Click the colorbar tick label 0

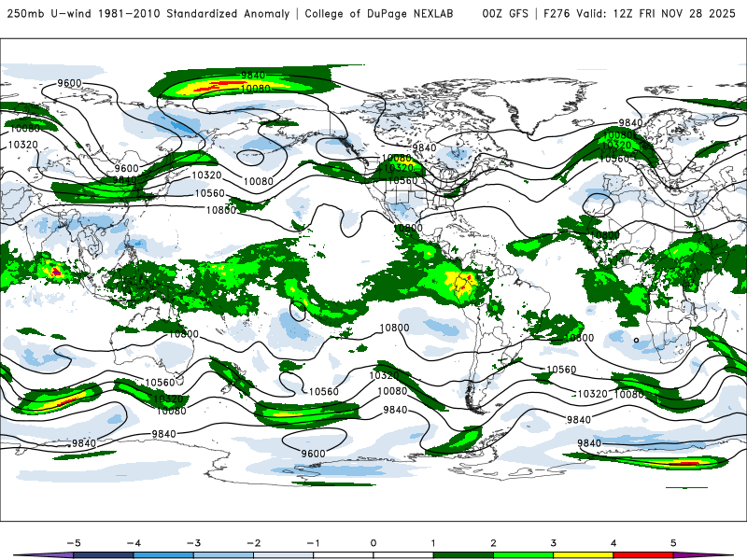point(373,543)
